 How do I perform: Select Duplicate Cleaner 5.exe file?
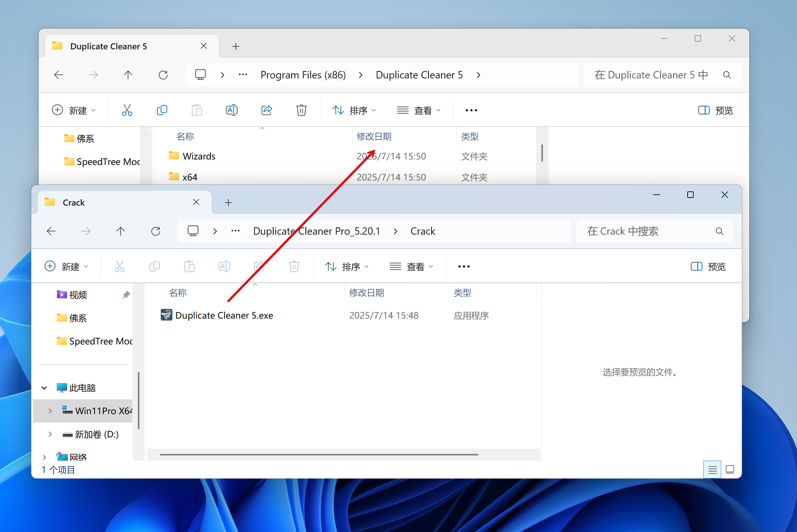coord(224,315)
